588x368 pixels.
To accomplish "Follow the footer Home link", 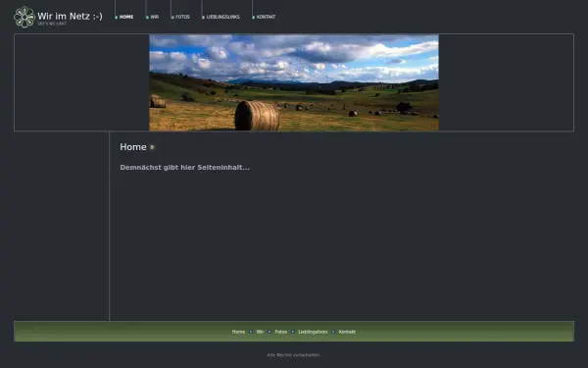I will click(238, 332).
